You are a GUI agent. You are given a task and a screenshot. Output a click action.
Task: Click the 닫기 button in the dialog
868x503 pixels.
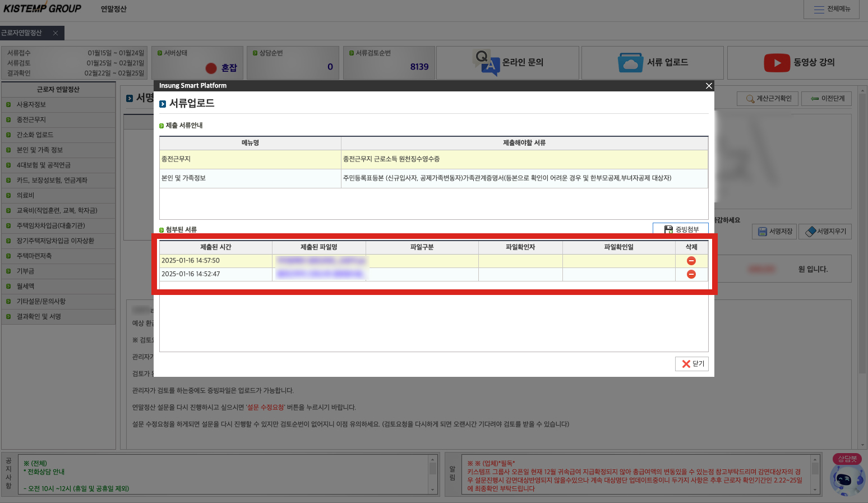(x=692, y=364)
